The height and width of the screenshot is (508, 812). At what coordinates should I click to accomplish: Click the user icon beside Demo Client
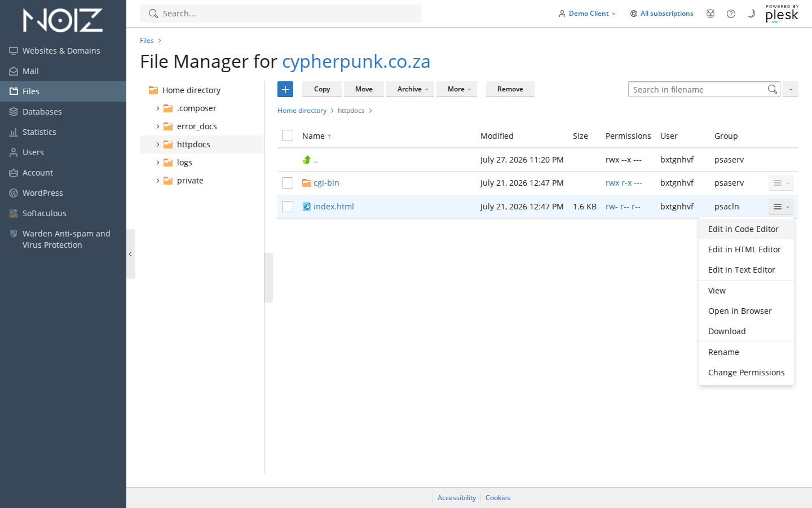[x=562, y=14]
